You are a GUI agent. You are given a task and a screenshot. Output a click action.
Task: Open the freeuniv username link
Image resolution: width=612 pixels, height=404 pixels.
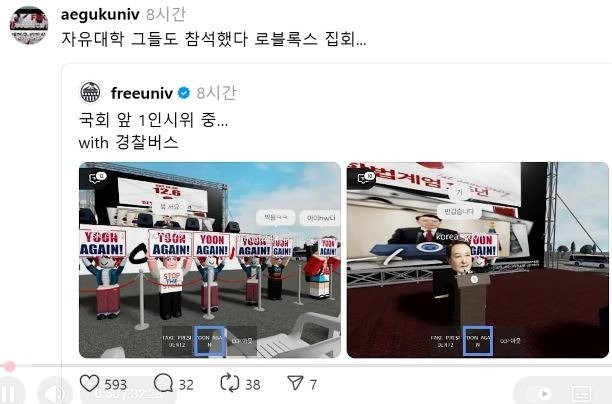141,93
